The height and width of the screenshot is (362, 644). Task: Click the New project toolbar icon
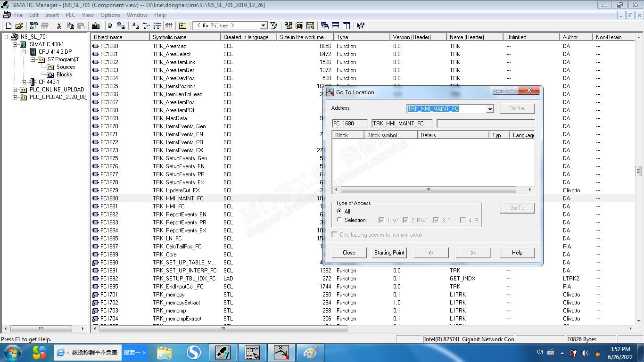point(8,26)
